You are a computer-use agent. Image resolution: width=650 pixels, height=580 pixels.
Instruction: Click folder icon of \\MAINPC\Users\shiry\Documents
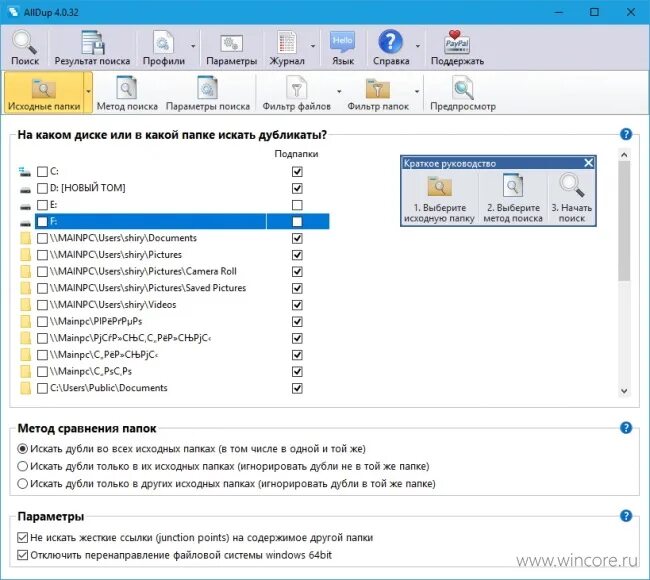click(x=26, y=238)
